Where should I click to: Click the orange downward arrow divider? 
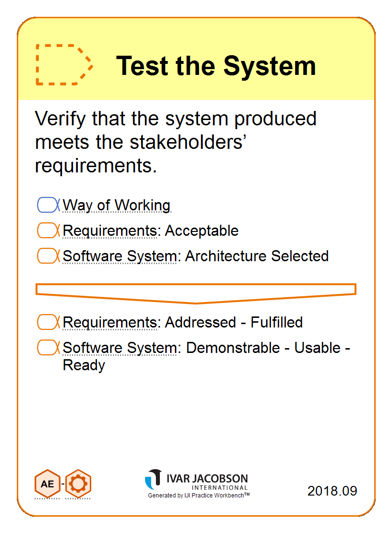pyautogui.click(x=196, y=293)
